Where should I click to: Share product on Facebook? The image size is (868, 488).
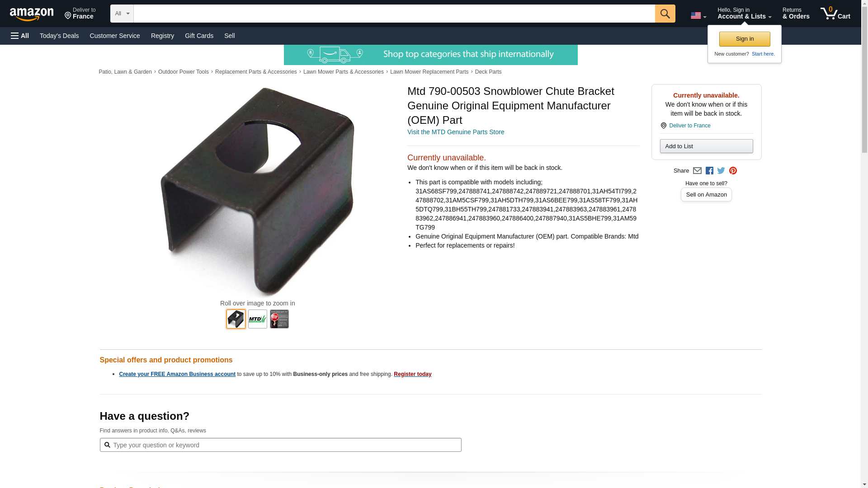(709, 171)
